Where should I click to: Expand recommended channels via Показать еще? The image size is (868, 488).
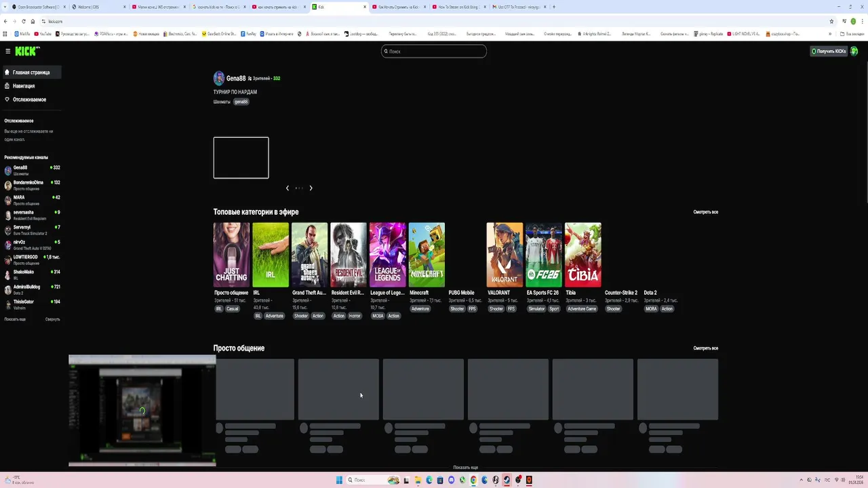click(15, 319)
